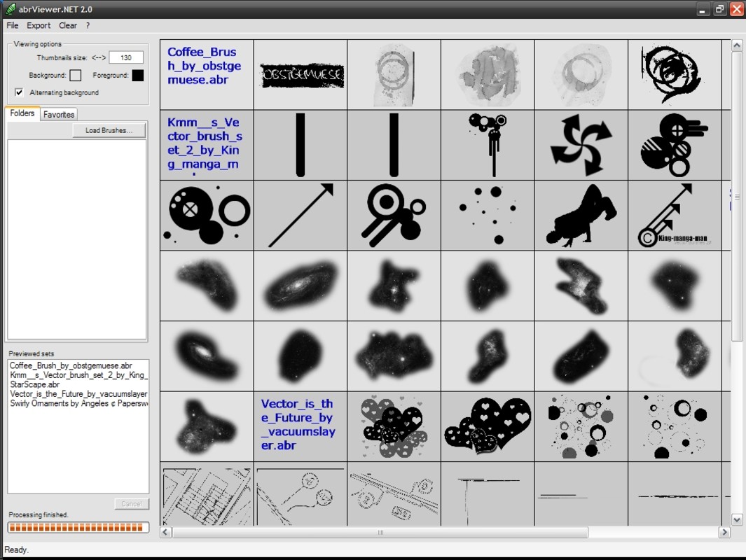This screenshot has height=560, width=746.
Task: Open the File menu
Action: click(x=13, y=26)
